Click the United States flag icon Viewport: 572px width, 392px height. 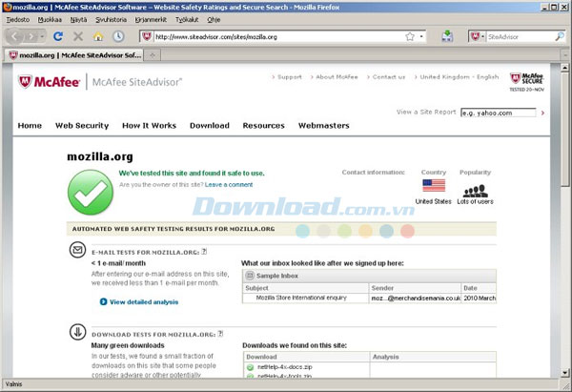[x=434, y=185]
